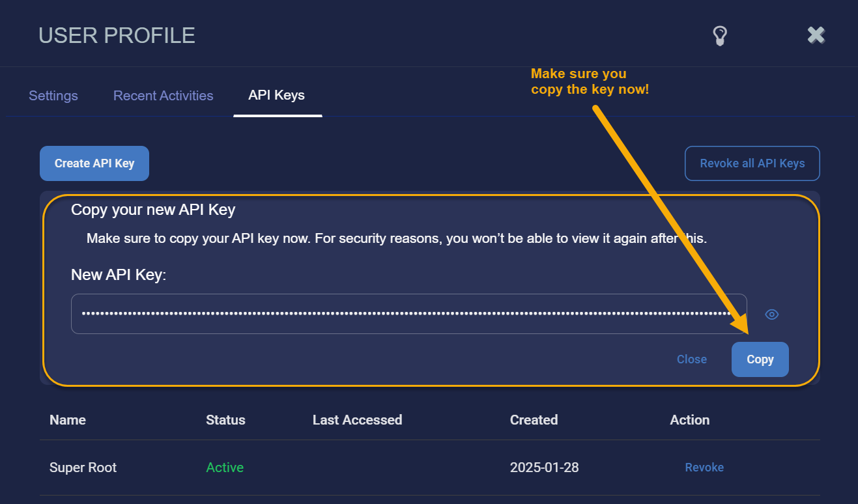Click Revoke all API Keys button
858x504 pixels.
pos(752,163)
